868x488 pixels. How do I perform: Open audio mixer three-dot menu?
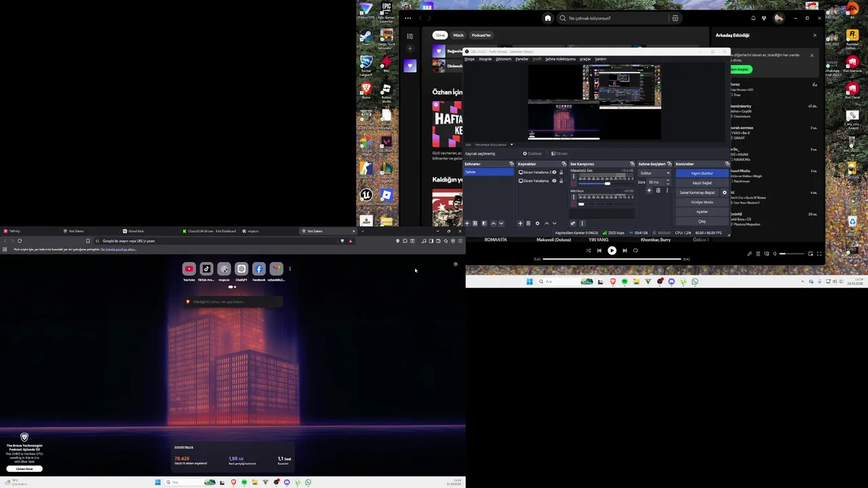pyautogui.click(x=582, y=223)
